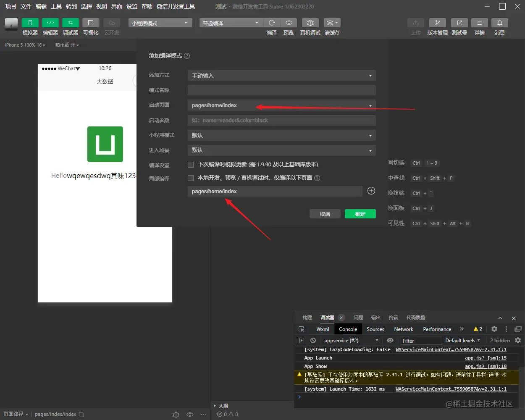Switch to the Sources tab in devtools
The image size is (525, 420).
[375, 329]
